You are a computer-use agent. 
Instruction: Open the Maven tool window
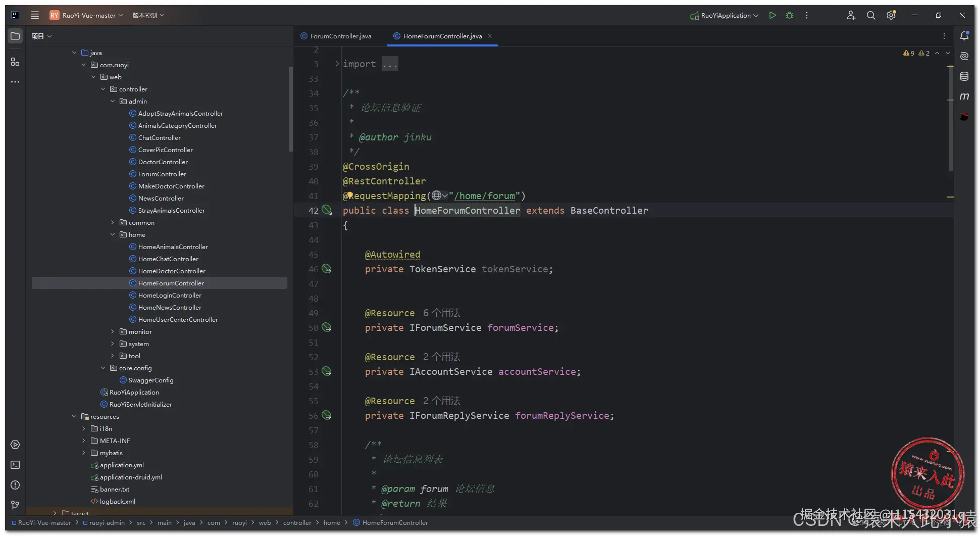pos(964,96)
